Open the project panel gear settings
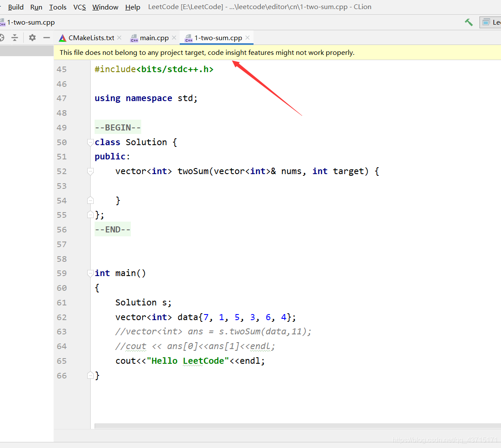 [x=32, y=38]
